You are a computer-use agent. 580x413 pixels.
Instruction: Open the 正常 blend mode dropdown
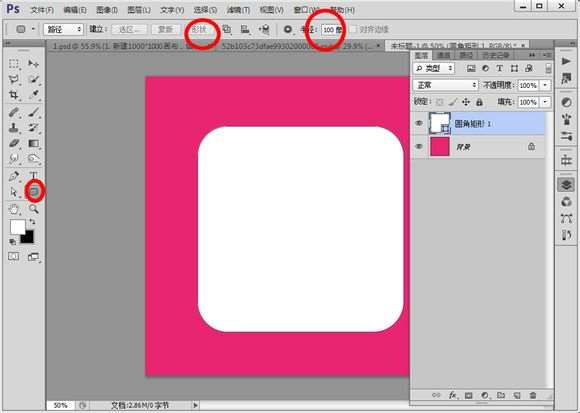[x=445, y=85]
